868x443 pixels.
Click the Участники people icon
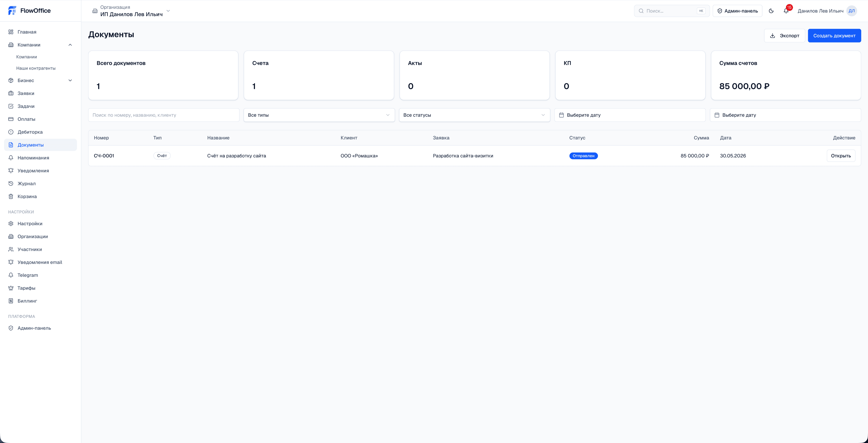click(x=11, y=249)
